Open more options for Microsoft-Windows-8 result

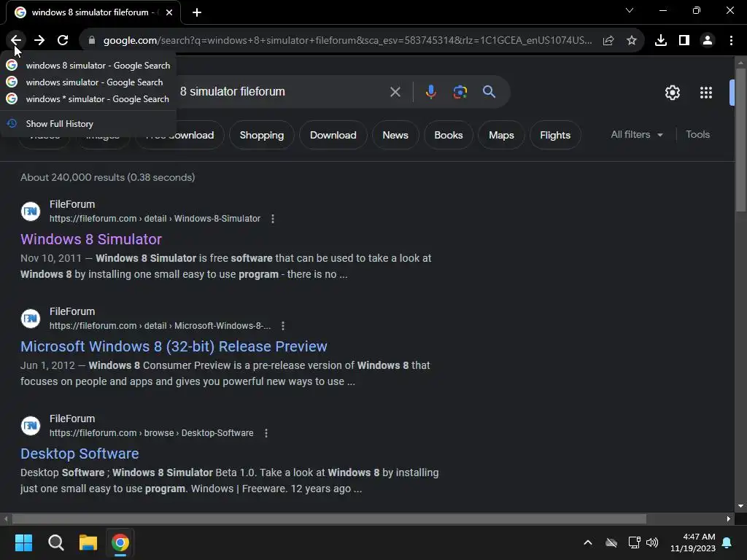283,326
